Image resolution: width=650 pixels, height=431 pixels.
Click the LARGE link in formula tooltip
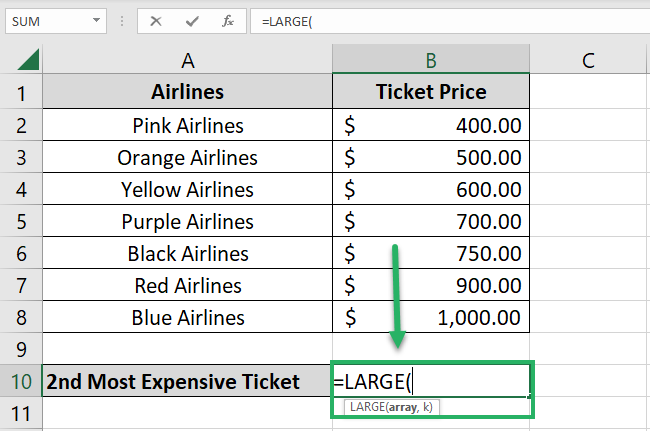(366, 407)
